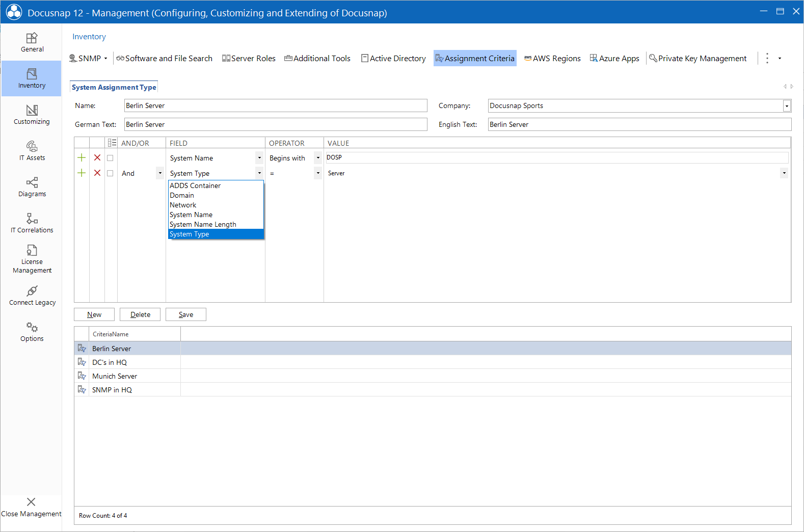Expand the SNMP toolbar dropdown
The image size is (804, 532).
click(106, 59)
